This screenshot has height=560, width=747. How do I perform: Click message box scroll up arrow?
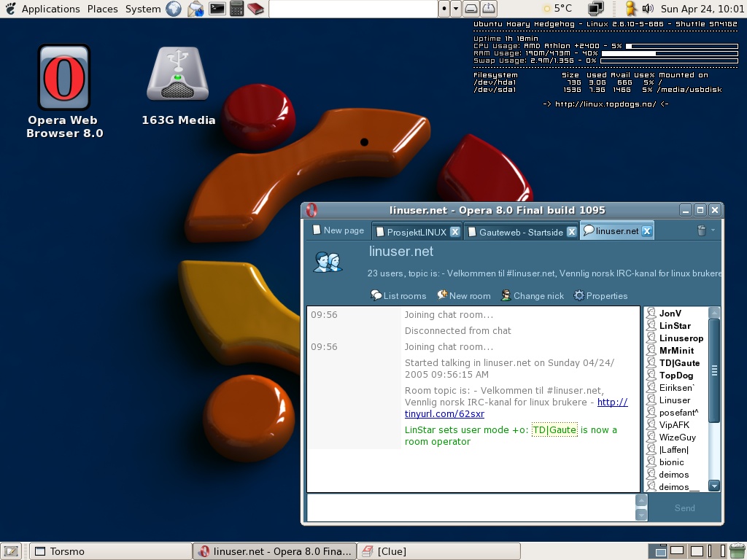point(642,500)
